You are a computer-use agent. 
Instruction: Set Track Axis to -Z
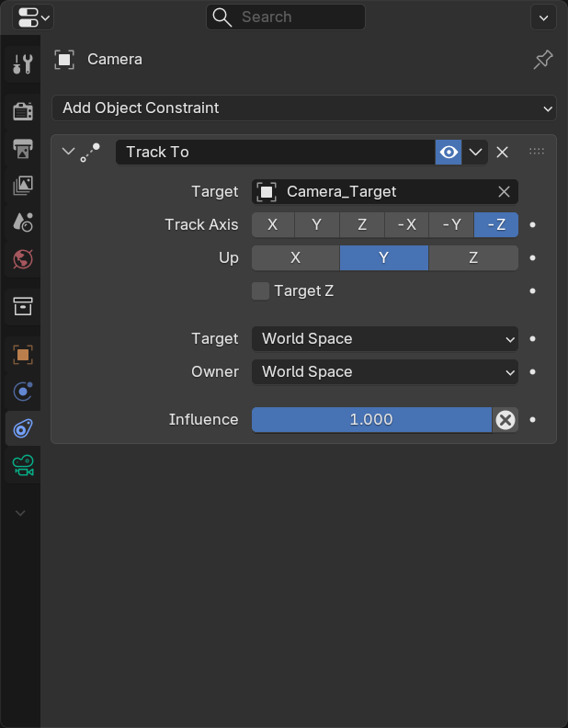496,224
